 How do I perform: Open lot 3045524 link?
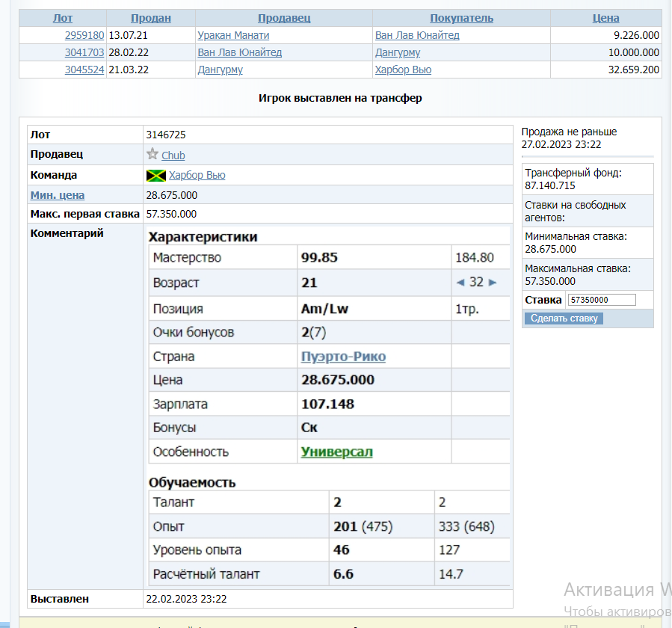click(84, 70)
